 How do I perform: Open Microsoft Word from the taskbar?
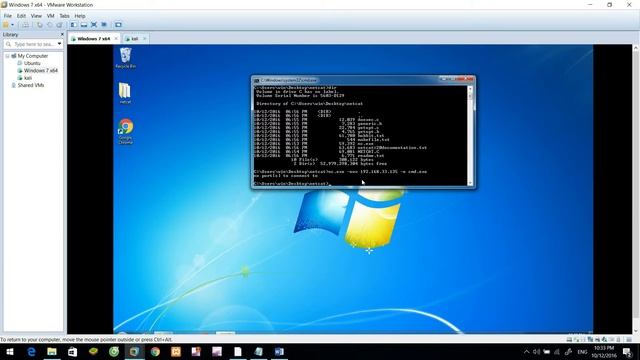click(279, 351)
